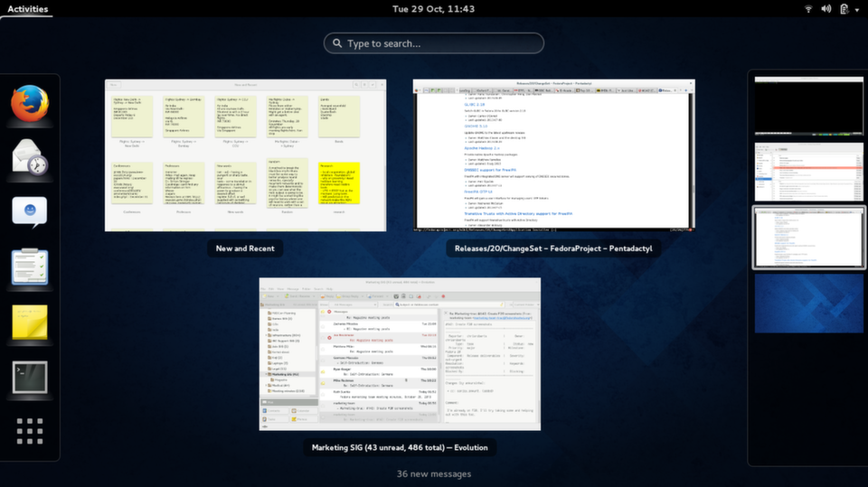Click Apache Hadoop 2.x link in browser
868x487 pixels.
(482, 148)
